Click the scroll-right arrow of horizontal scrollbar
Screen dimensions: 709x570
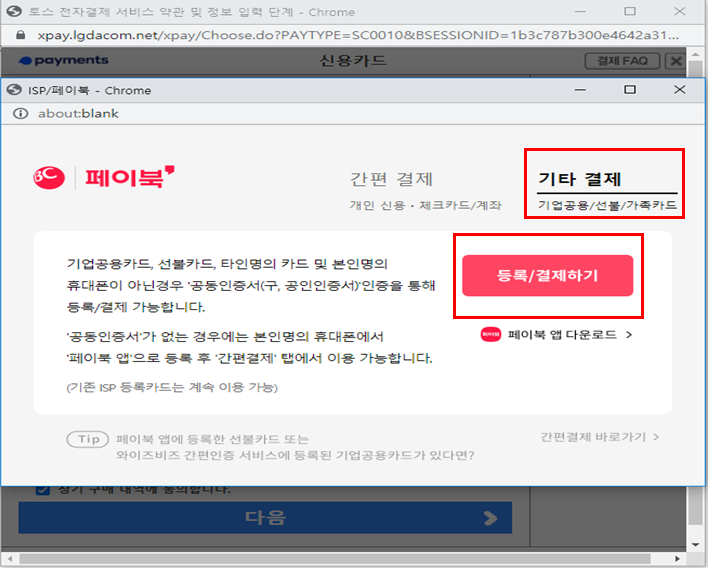click(677, 559)
